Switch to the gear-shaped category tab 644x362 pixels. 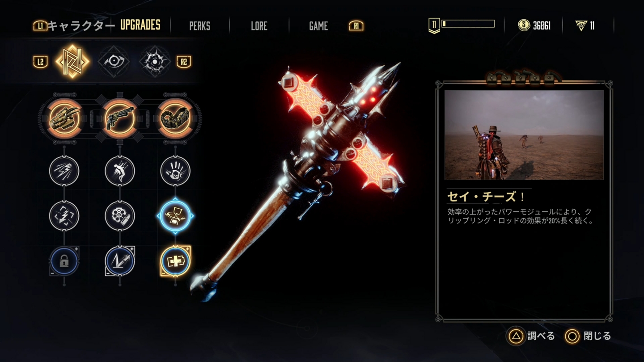tap(154, 61)
